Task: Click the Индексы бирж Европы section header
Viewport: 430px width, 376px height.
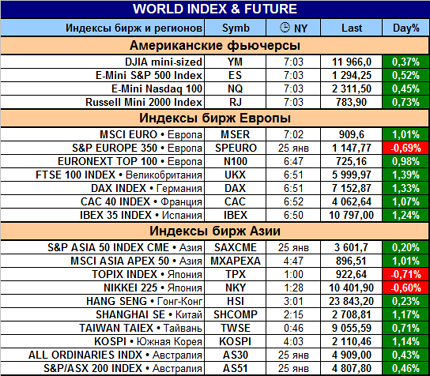Action: tap(215, 118)
